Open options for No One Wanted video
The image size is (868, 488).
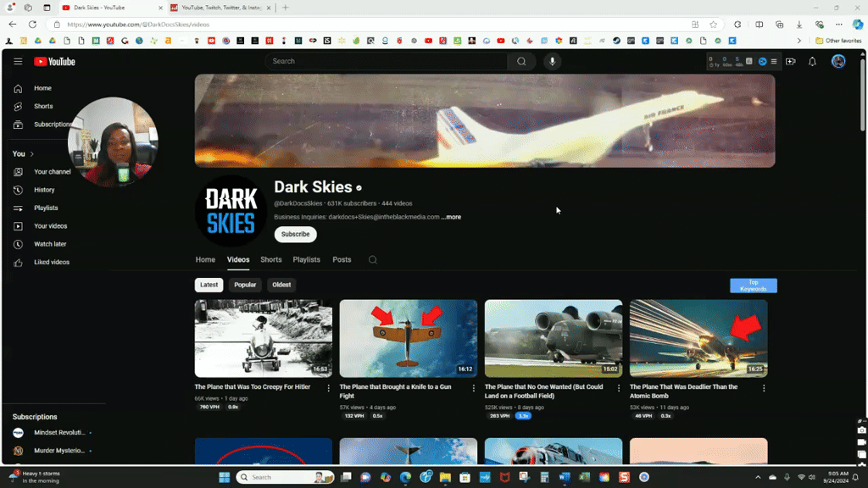(618, 388)
